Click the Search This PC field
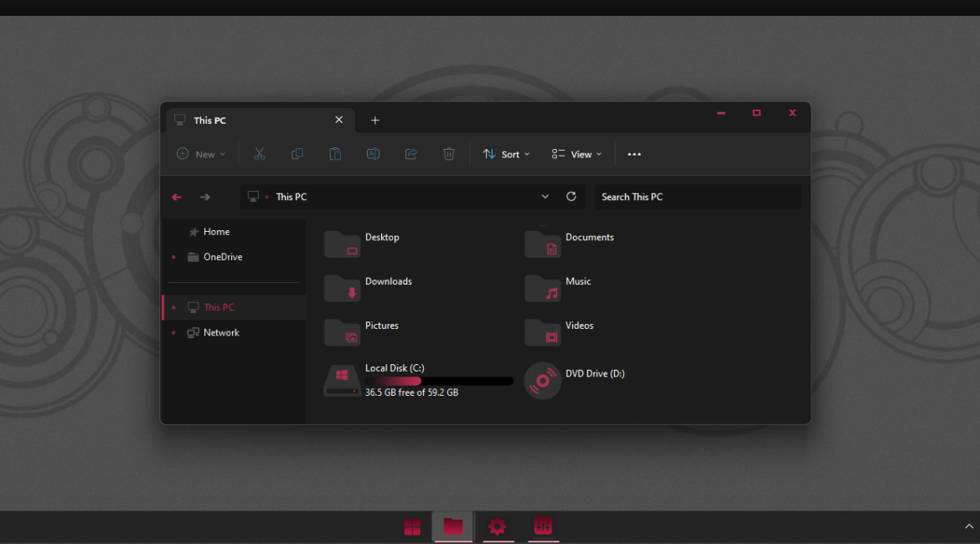The height and width of the screenshot is (544, 980). pos(697,197)
